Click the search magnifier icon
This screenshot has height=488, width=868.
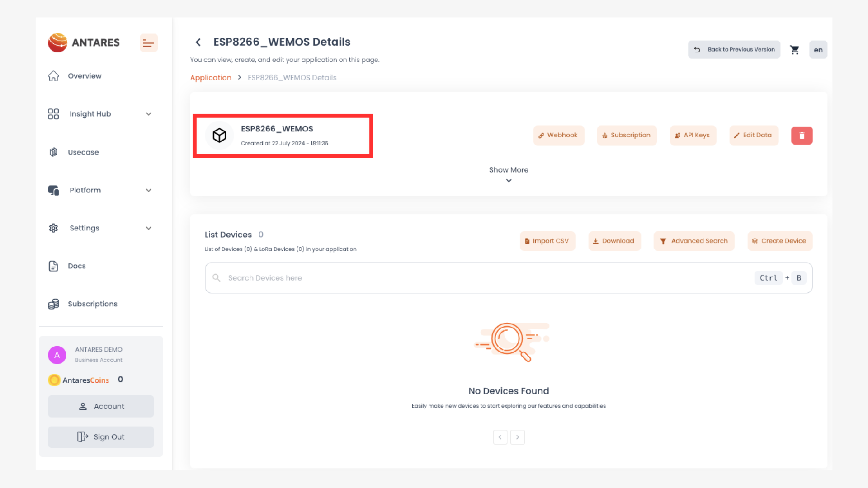(217, 278)
